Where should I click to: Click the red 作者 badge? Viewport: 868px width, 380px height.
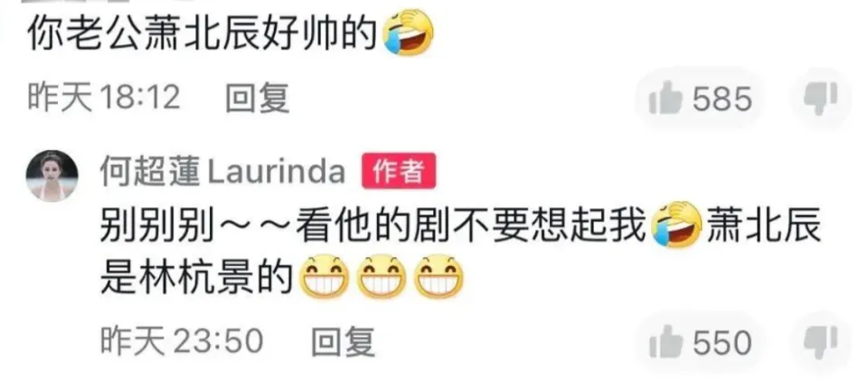[399, 172]
